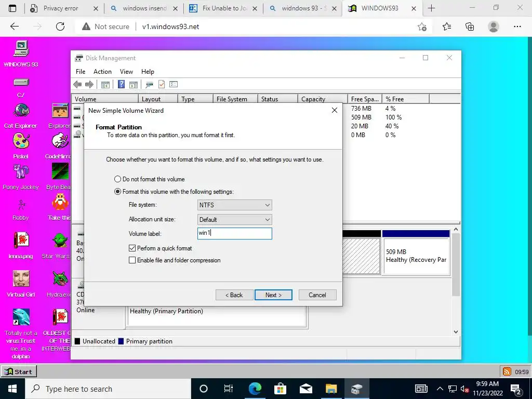Viewport: 532px width, 399px height.
Task: Click the Forward arrow in Disk Management toolbar
Action: [x=89, y=85]
